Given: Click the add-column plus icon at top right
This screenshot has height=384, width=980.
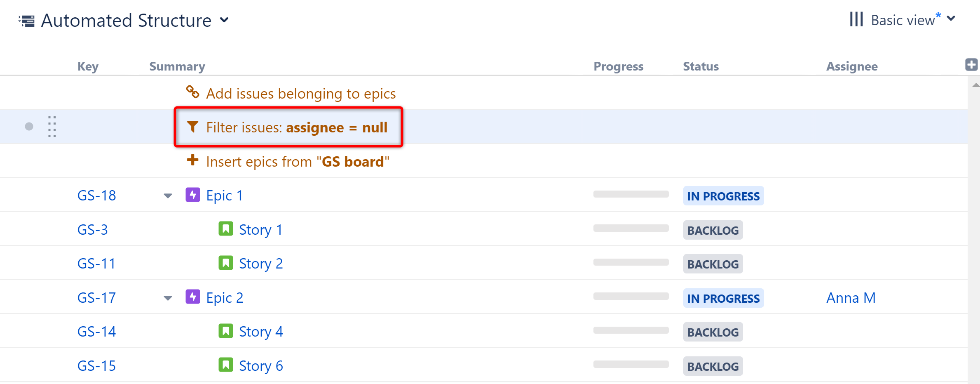Looking at the screenshot, I should 971,64.
